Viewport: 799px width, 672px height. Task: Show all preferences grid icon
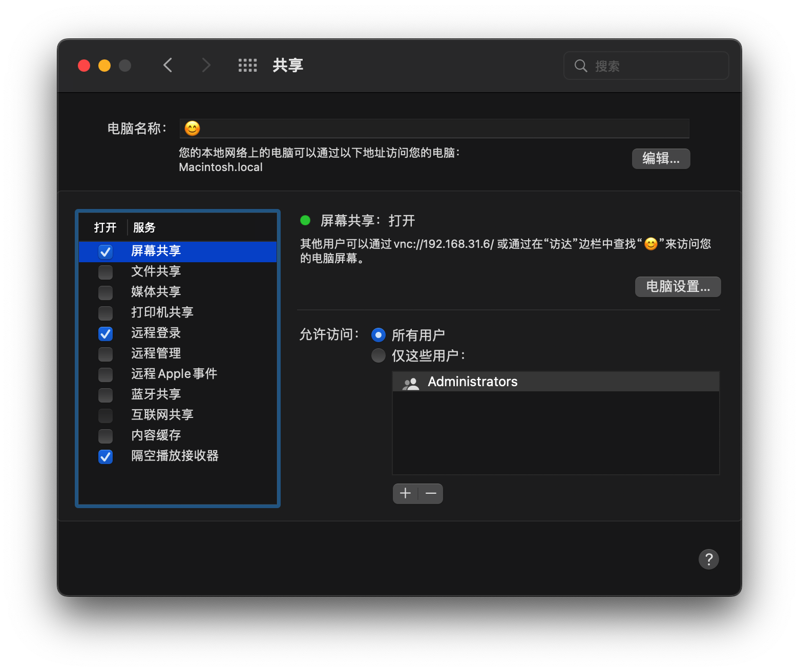[248, 66]
